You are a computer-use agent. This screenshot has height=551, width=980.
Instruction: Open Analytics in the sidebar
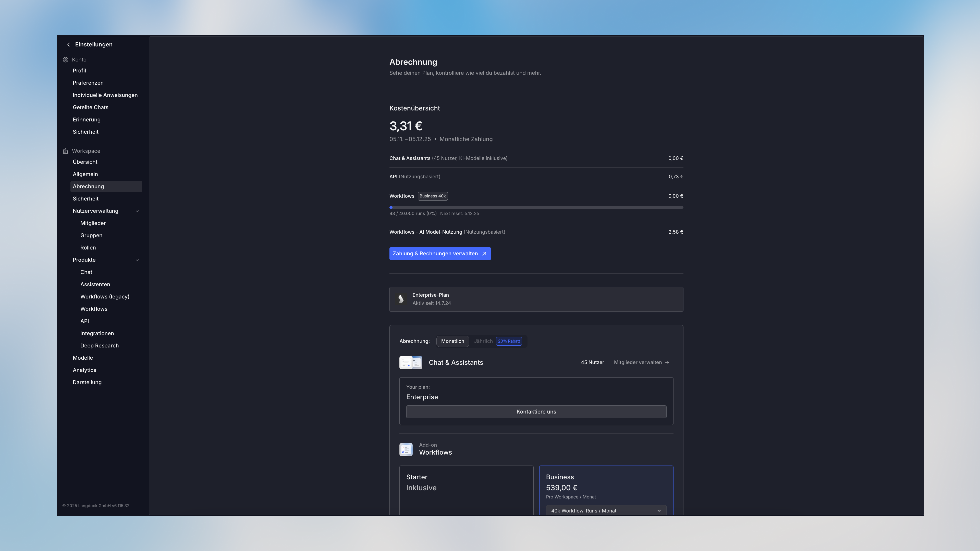point(84,370)
